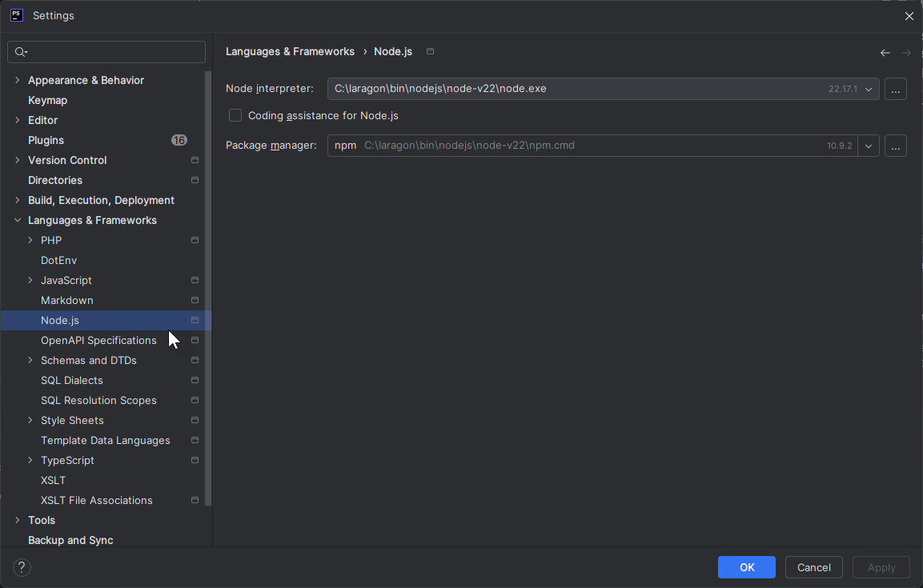Expand the Style Sheets subsection
The height and width of the screenshot is (588, 923).
(30, 420)
